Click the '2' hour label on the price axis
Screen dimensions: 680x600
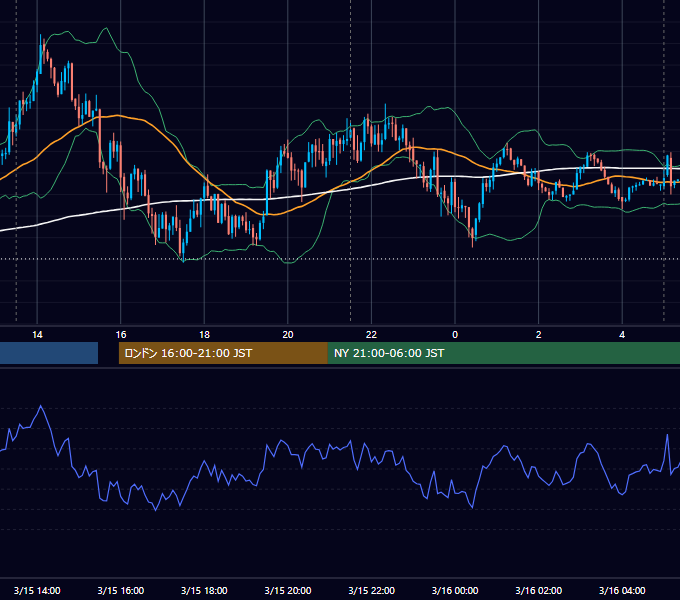click(538, 335)
